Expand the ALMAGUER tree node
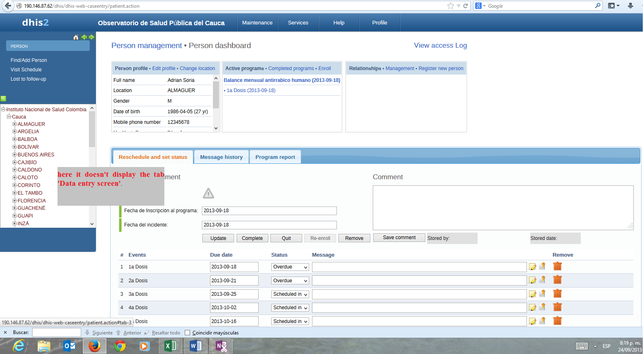The width and height of the screenshot is (644, 354). [x=15, y=124]
